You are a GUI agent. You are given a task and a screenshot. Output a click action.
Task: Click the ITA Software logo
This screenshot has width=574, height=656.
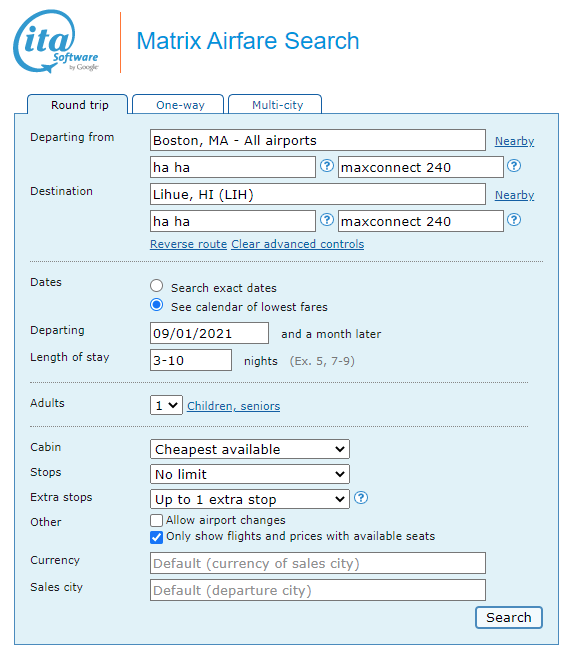(56, 42)
